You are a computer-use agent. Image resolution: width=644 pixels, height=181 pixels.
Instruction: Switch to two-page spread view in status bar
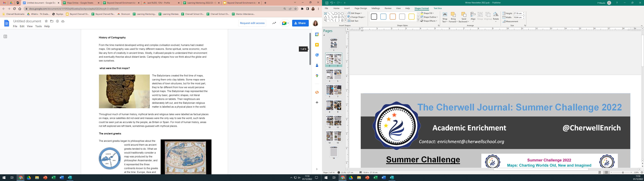[x=606, y=172]
